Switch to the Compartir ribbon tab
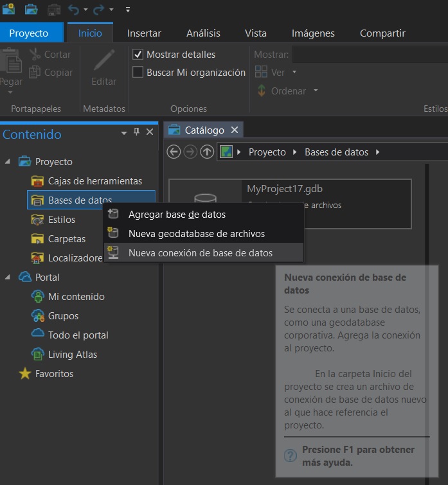This screenshot has width=448, height=485. pos(382,33)
